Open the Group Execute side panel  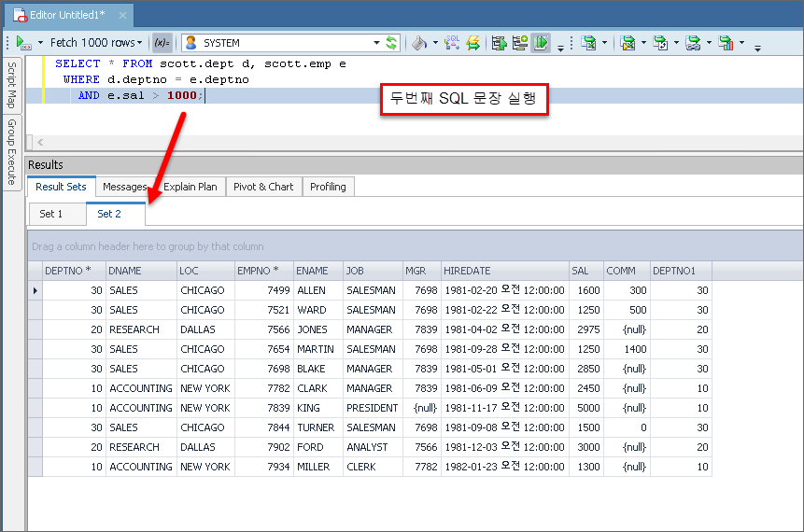click(x=12, y=152)
